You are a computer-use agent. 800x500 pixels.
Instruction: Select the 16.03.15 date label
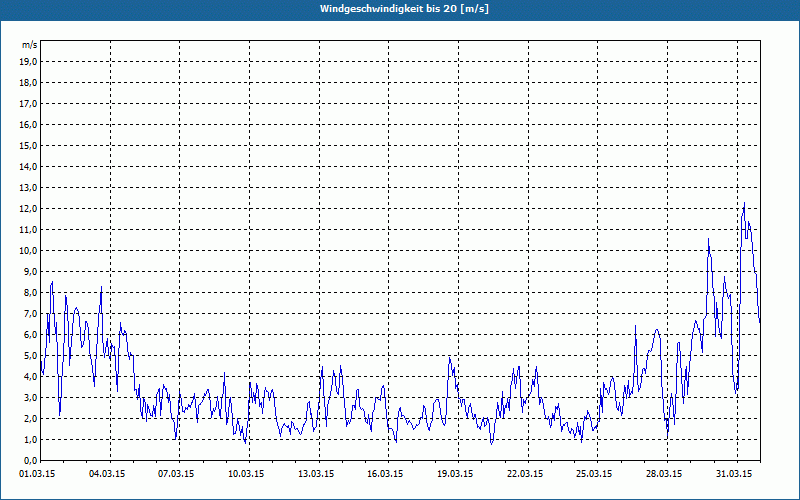click(385, 474)
